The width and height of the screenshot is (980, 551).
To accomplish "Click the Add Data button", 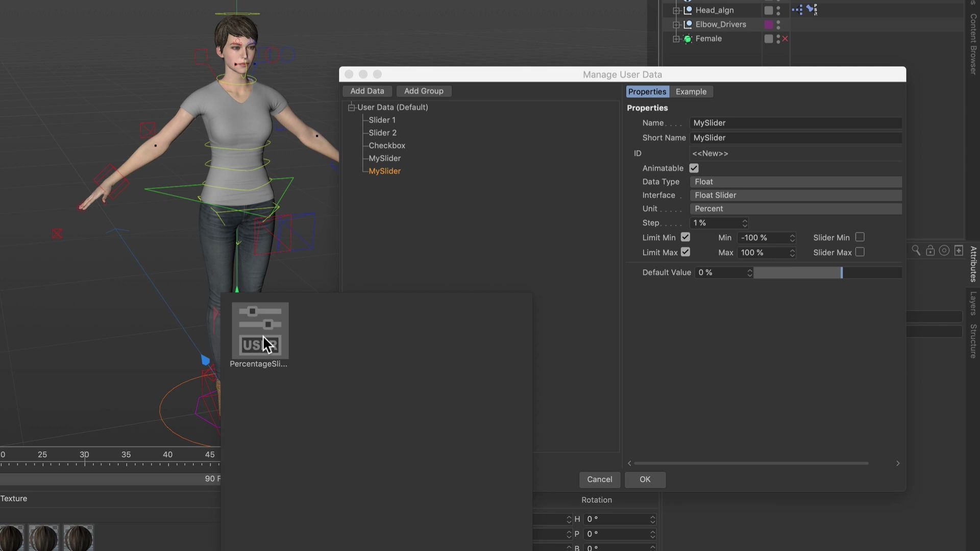I will tap(367, 91).
